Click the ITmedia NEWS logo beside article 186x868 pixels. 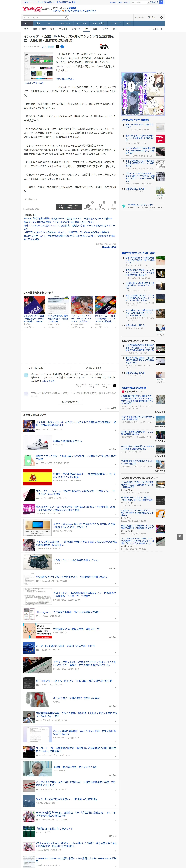(104, 47)
